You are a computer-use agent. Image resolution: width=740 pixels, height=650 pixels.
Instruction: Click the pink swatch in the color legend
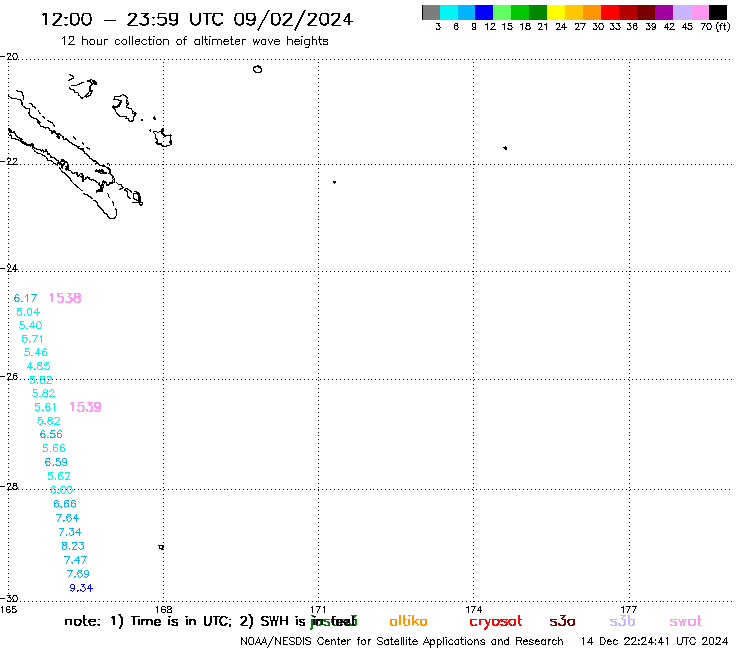[x=700, y=12]
